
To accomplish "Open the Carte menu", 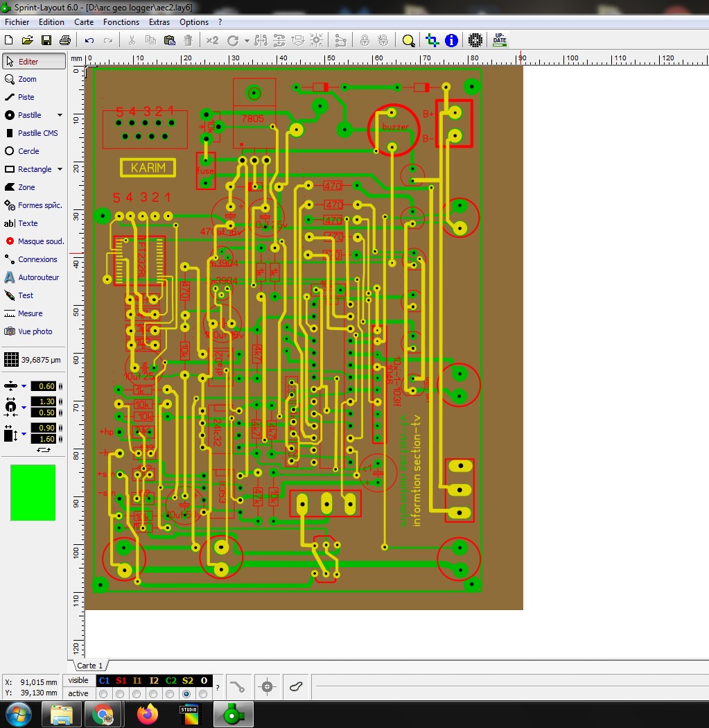I will tap(84, 21).
